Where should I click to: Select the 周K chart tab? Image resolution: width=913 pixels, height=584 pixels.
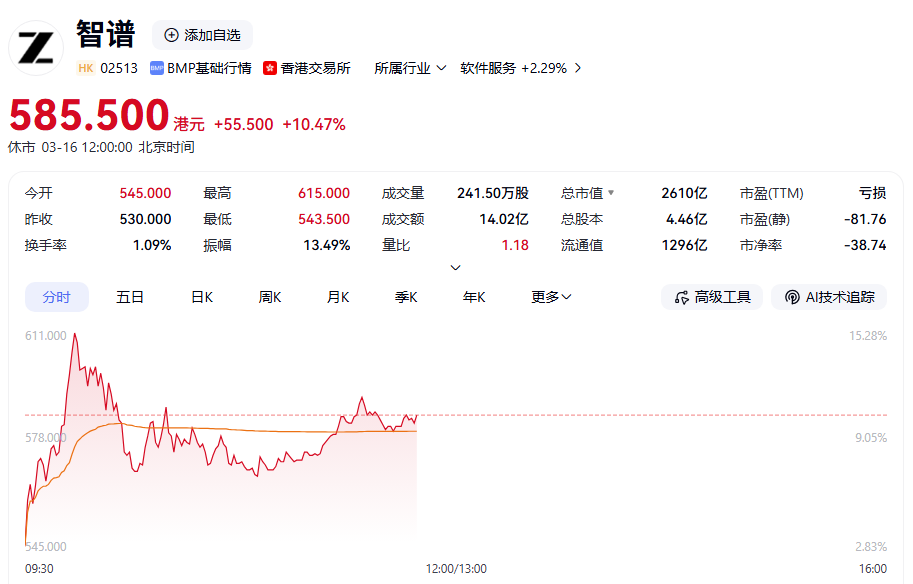[x=270, y=297]
